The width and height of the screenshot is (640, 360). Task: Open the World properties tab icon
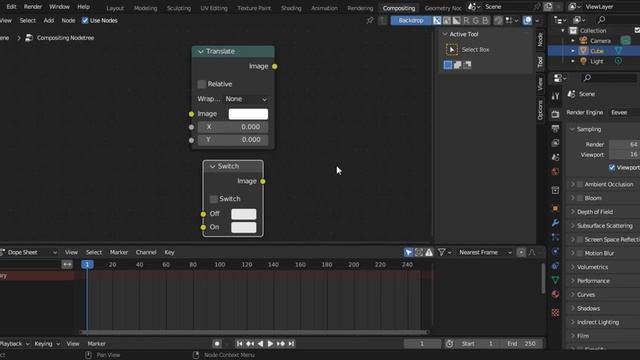[x=555, y=171]
